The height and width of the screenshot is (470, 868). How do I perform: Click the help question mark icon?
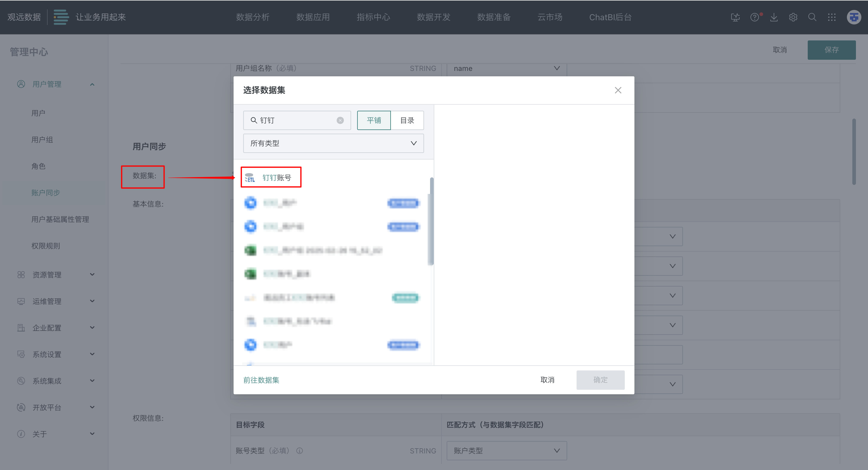point(754,17)
